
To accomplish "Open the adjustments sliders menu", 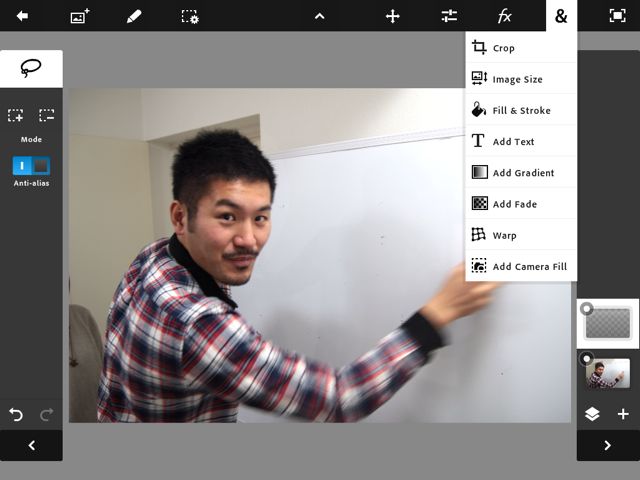I will tap(449, 16).
